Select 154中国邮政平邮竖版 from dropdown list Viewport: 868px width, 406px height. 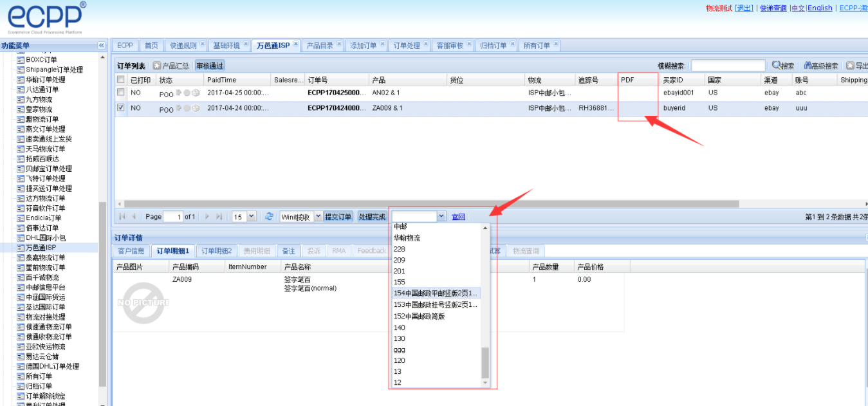click(436, 293)
